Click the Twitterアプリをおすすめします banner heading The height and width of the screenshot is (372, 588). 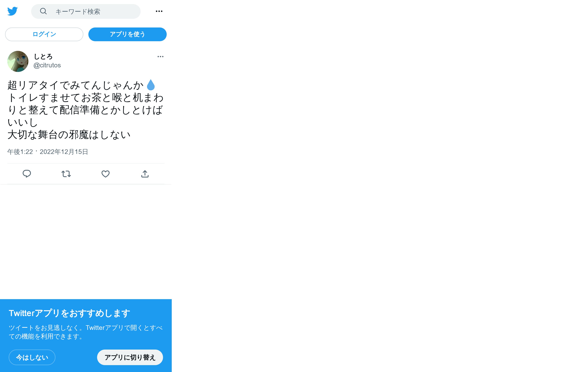69,313
